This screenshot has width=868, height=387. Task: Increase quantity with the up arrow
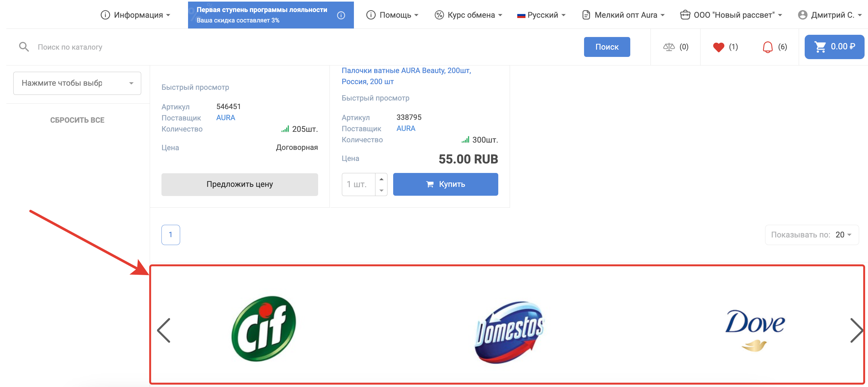pos(381,179)
